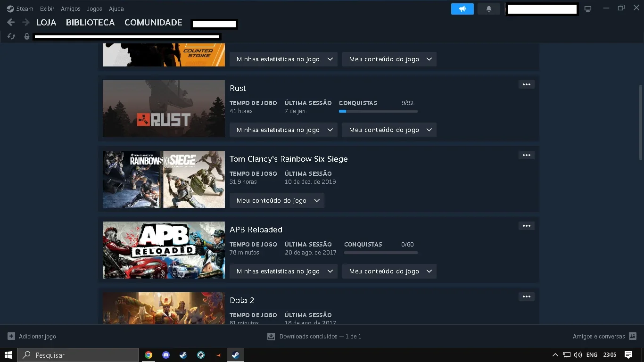Open the Exibir menu
644x362 pixels.
(x=47, y=8)
